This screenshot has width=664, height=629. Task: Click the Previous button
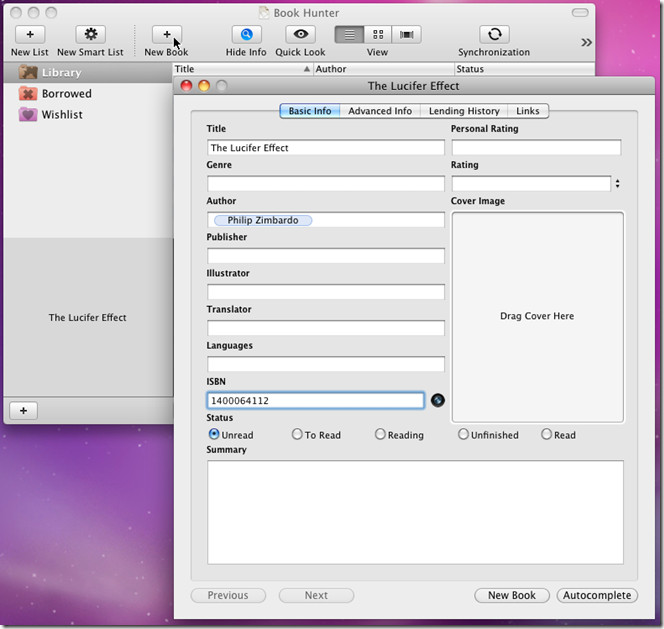(228, 595)
